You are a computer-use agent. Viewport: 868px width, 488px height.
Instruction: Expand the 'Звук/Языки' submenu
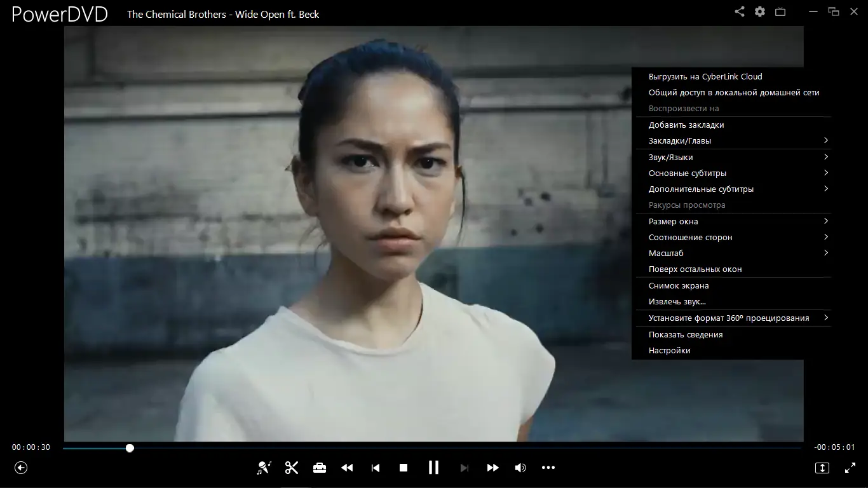coord(731,157)
